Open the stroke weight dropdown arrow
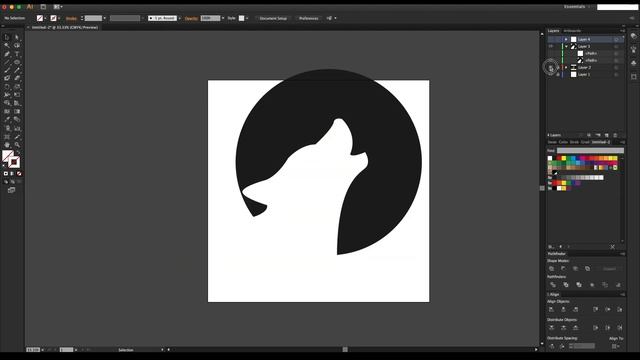This screenshot has height=360, width=640. click(x=104, y=18)
